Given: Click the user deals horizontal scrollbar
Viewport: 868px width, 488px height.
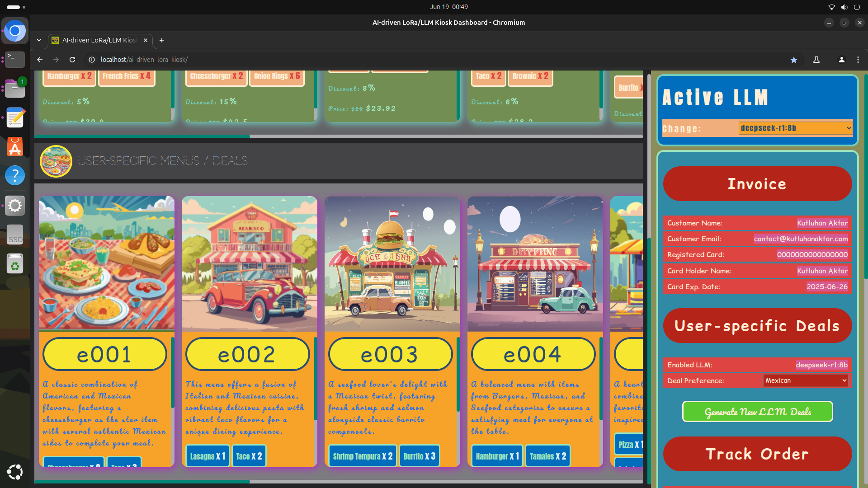Looking at the screenshot, I should click(142, 482).
